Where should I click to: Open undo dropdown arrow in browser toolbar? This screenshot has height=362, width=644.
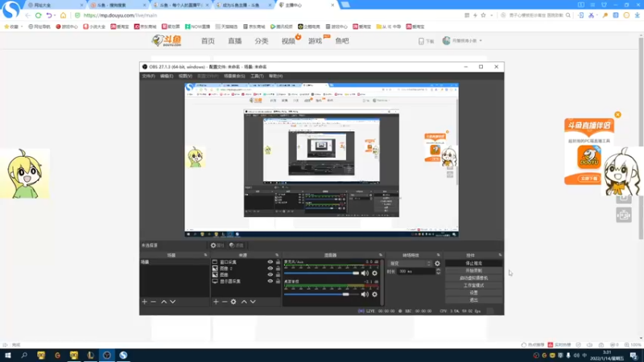55,15
